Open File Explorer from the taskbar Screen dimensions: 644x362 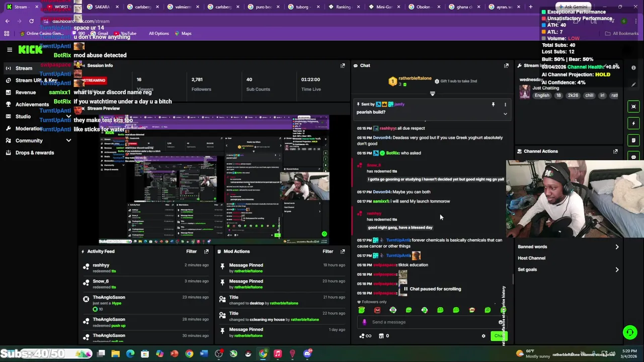[116, 354]
